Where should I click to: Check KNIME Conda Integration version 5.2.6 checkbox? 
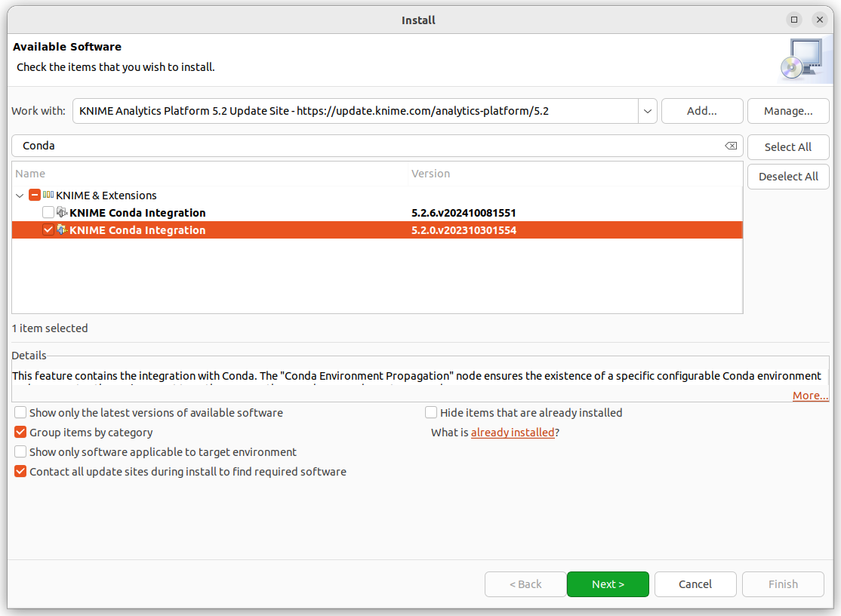pyautogui.click(x=48, y=213)
